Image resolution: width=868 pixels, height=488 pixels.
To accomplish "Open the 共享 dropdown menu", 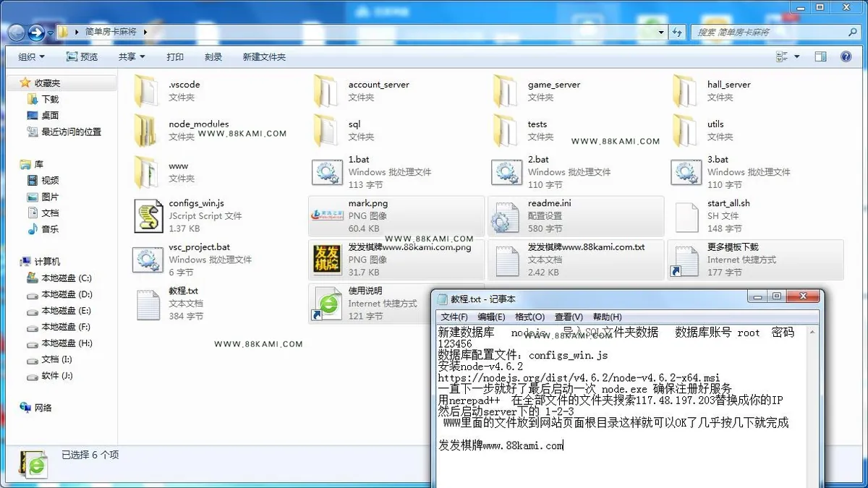I will 132,56.
